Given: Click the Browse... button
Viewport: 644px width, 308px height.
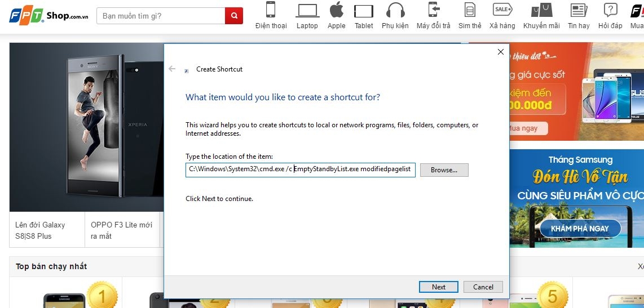Looking at the screenshot, I should 444,170.
